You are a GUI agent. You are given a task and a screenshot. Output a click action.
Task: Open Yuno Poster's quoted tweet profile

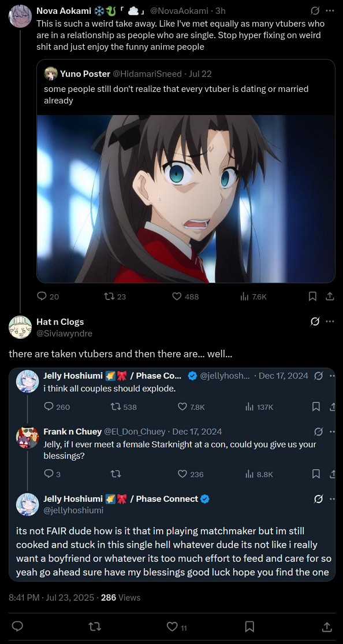85,74
